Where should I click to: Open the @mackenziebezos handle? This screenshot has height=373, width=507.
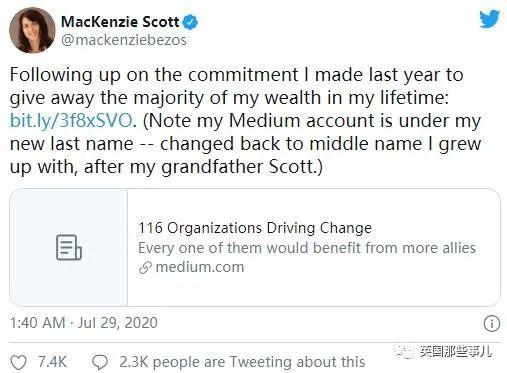coord(124,40)
